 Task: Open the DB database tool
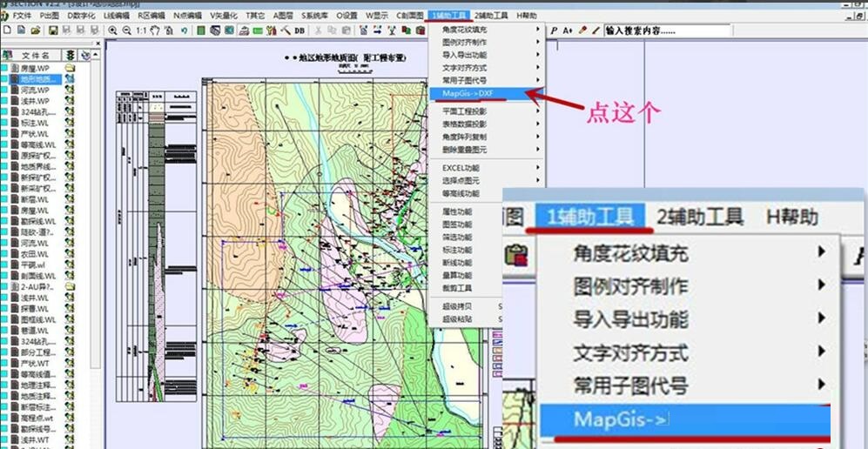tap(299, 30)
